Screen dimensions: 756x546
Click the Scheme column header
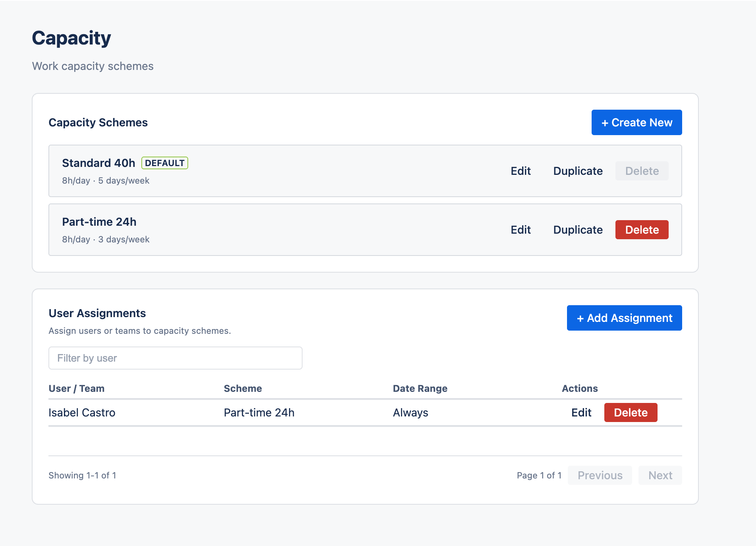click(243, 388)
